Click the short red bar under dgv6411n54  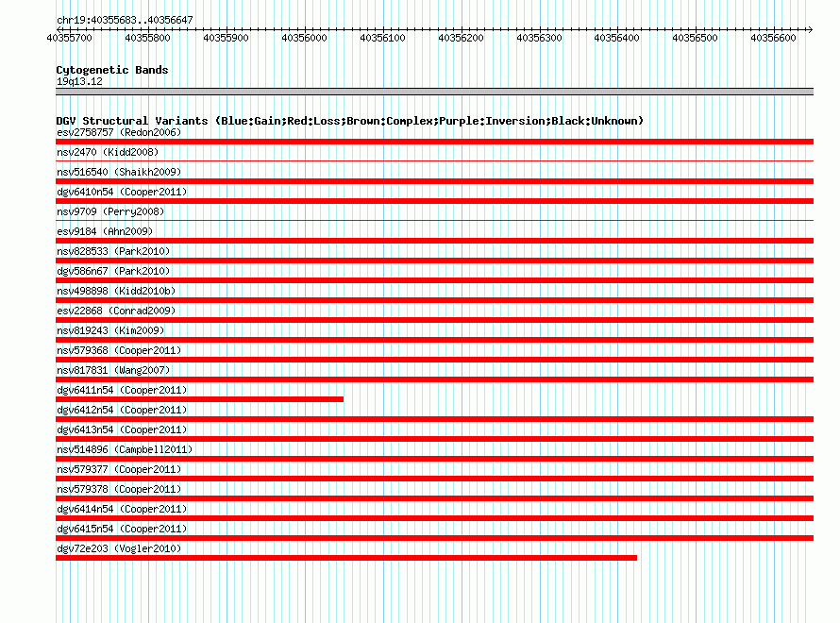[x=199, y=399]
